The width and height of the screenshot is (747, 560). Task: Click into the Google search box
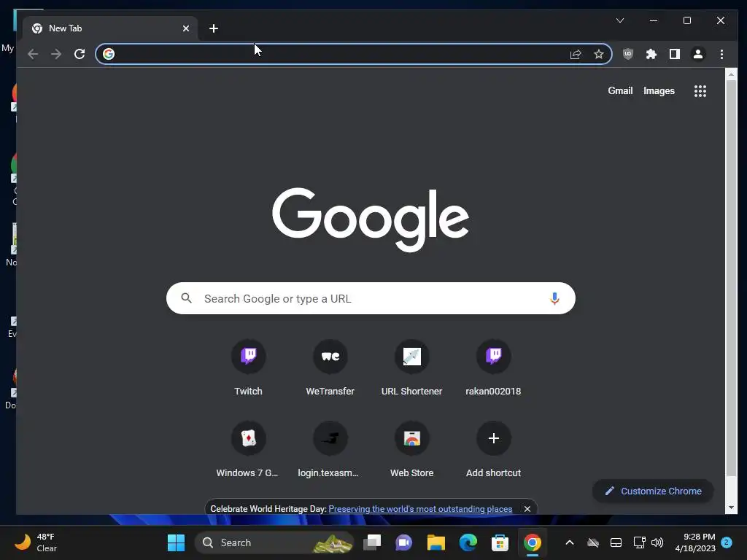pos(371,298)
